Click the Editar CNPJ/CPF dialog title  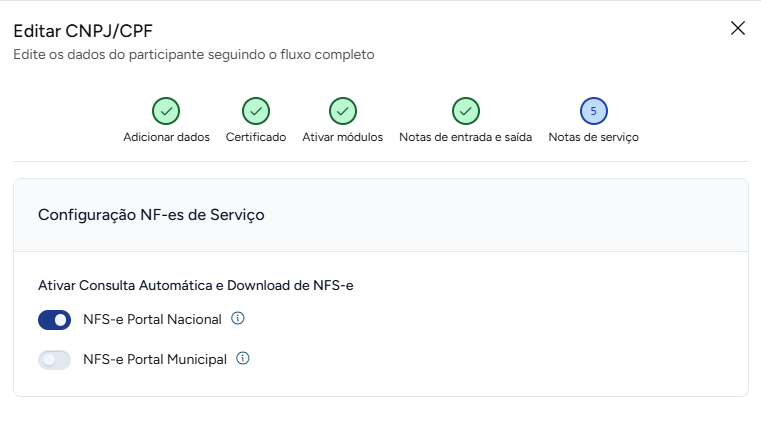pyautogui.click(x=83, y=31)
